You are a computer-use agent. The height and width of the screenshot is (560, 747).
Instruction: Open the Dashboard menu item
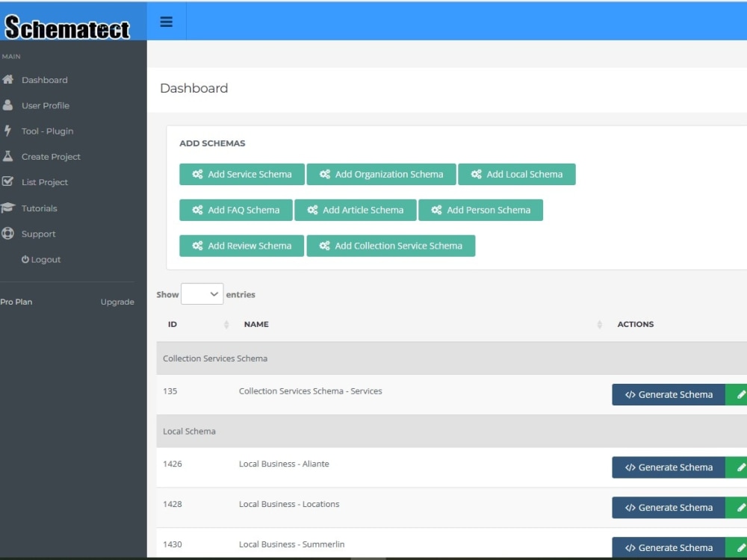click(x=44, y=80)
